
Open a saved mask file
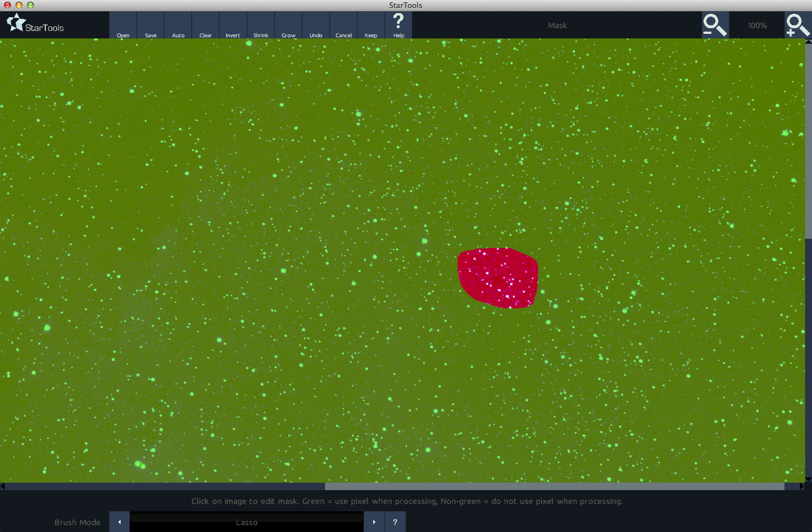[x=123, y=25]
